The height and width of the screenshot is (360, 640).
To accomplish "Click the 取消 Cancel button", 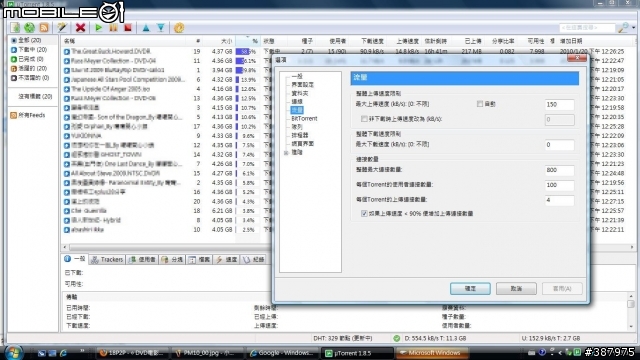I will tap(516, 289).
